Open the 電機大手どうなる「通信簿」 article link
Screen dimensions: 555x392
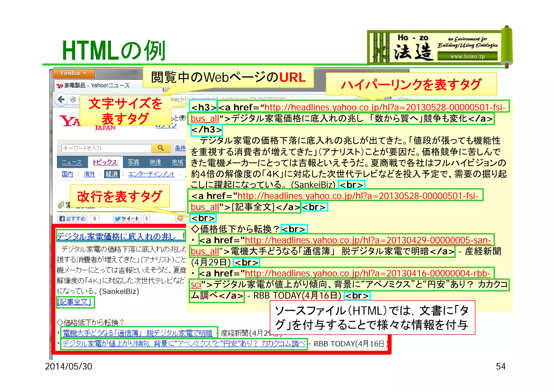point(138,333)
